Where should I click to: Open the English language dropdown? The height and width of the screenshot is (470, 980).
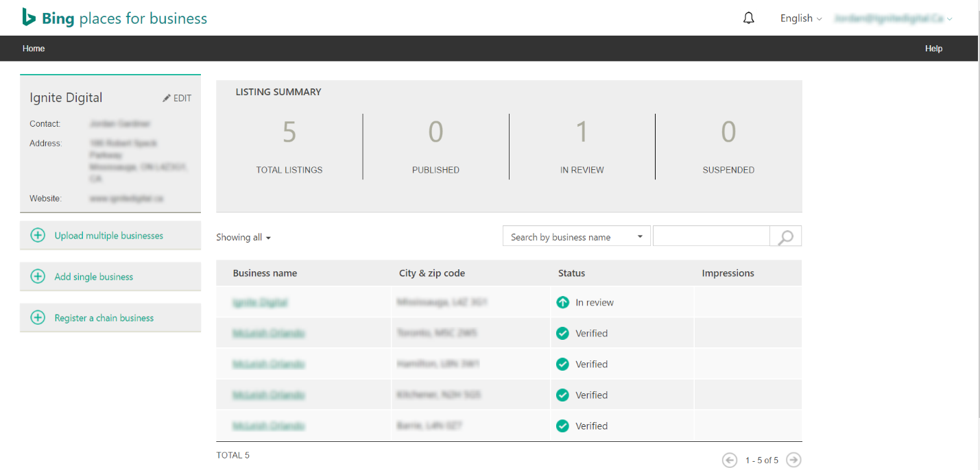click(x=801, y=18)
